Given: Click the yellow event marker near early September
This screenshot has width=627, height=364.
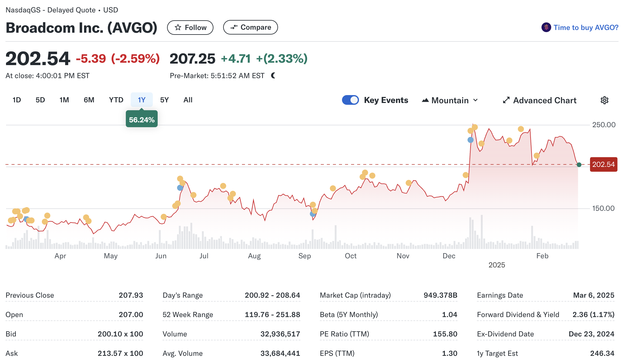Looking at the screenshot, I should click(x=313, y=205).
